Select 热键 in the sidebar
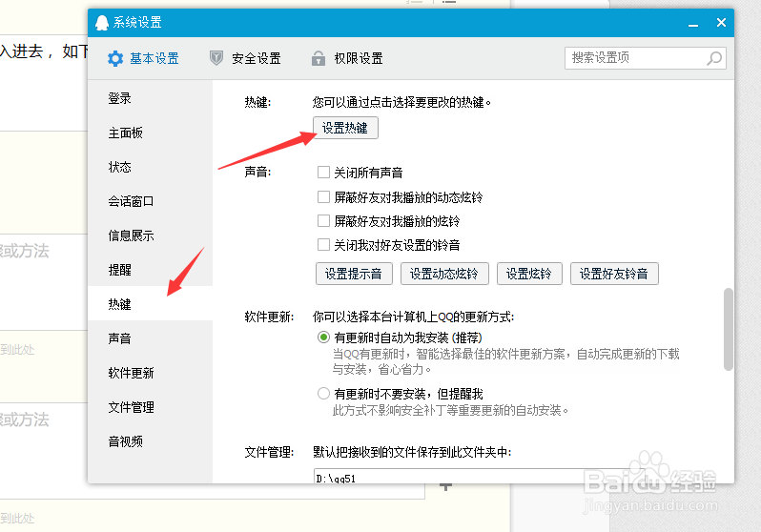 tap(151, 304)
